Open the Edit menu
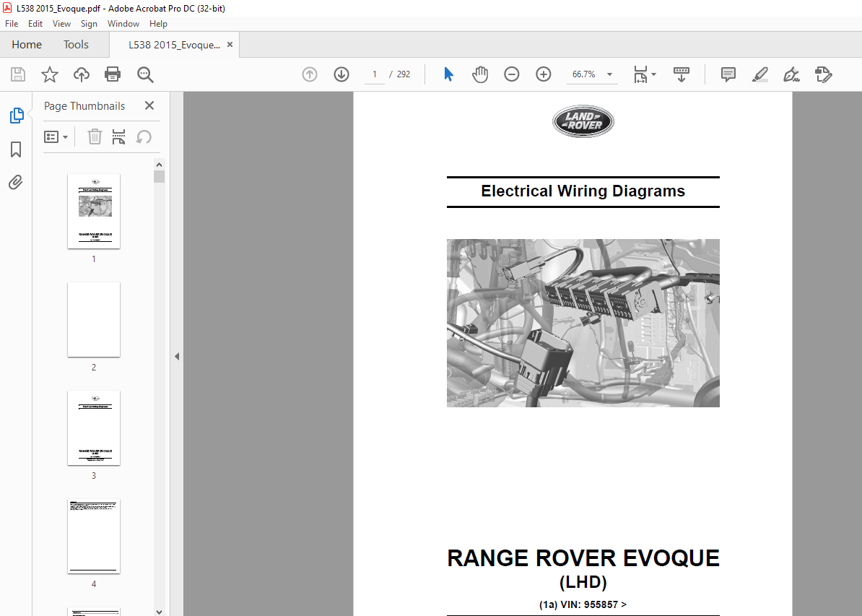Screen dimensions: 862x616 pyautogui.click(x=35, y=24)
